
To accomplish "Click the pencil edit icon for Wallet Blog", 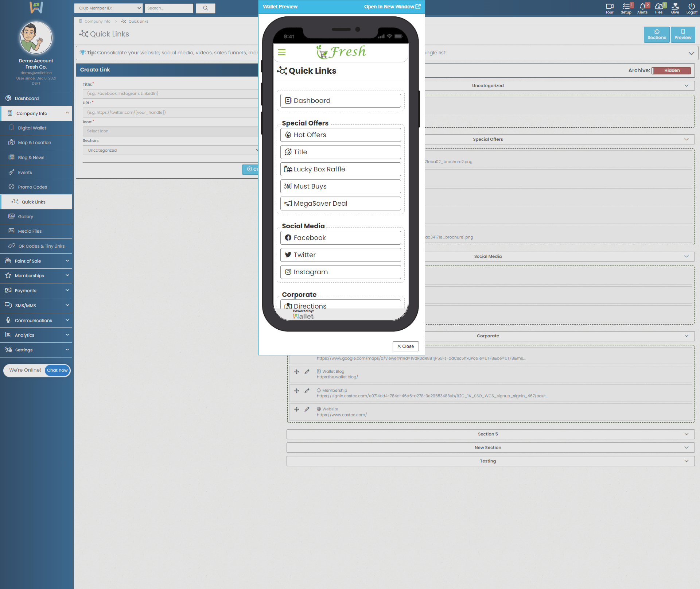I will pos(307,372).
